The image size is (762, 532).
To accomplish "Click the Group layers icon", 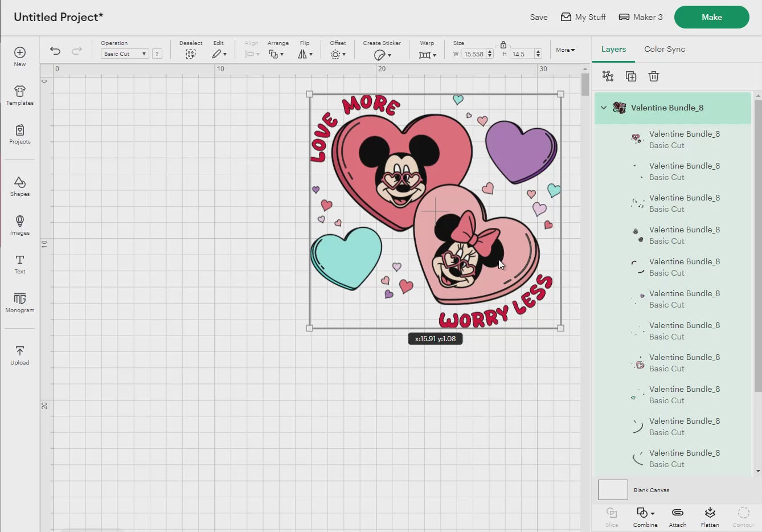I will pyautogui.click(x=608, y=76).
